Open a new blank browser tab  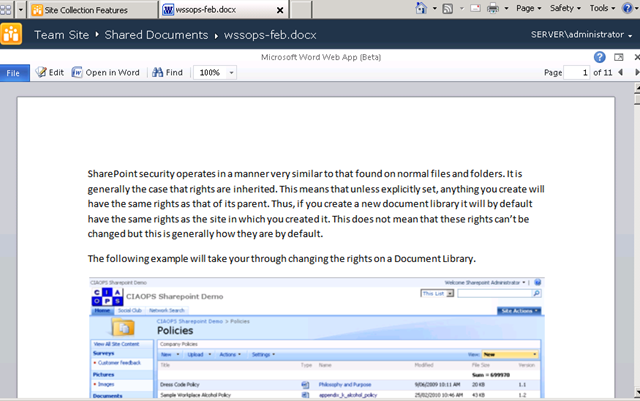click(x=301, y=10)
